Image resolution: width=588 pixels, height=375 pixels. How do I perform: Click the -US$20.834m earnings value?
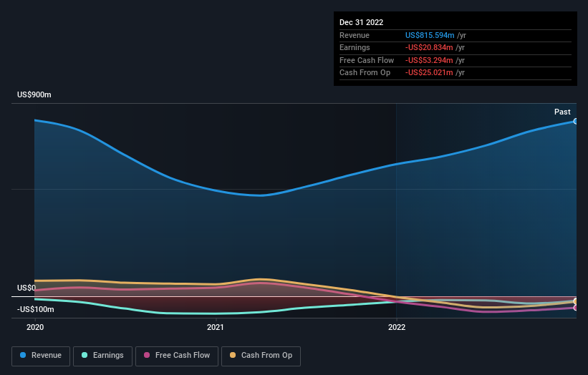[429, 47]
